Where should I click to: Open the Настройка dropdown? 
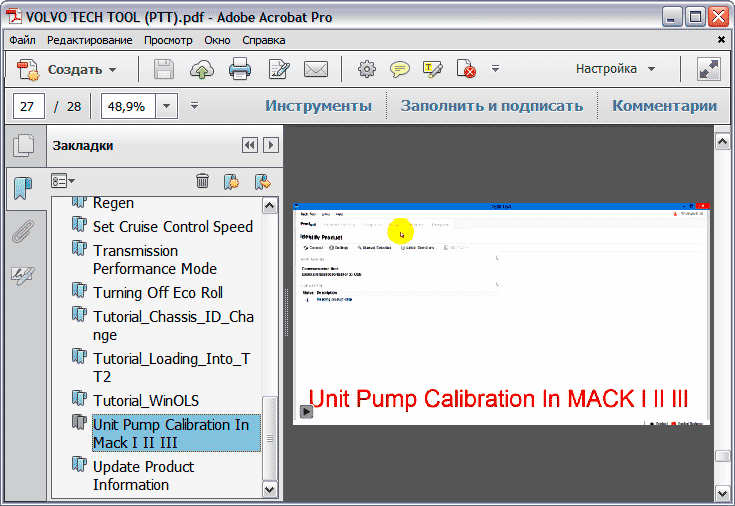click(615, 70)
